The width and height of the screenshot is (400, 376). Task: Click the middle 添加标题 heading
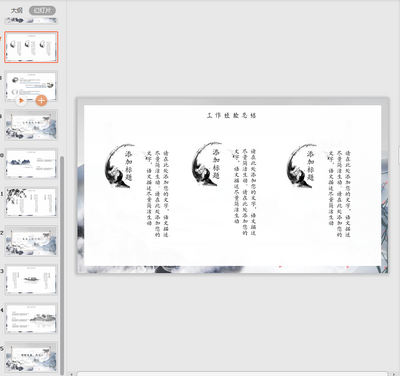[216, 164]
